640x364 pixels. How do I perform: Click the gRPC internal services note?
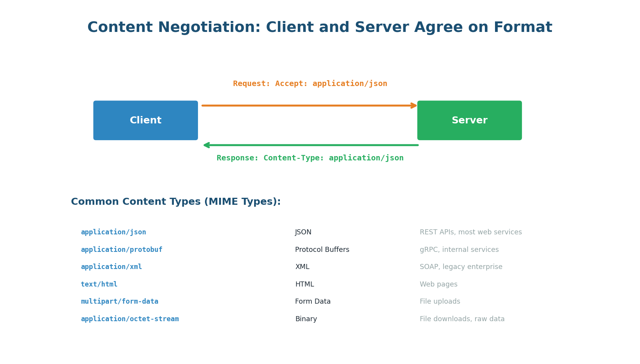coord(459,250)
